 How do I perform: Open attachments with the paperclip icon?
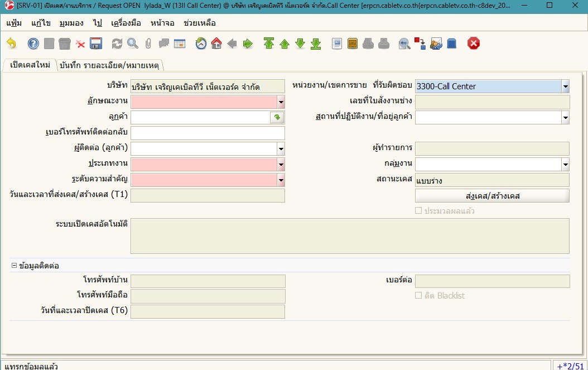[x=148, y=44]
